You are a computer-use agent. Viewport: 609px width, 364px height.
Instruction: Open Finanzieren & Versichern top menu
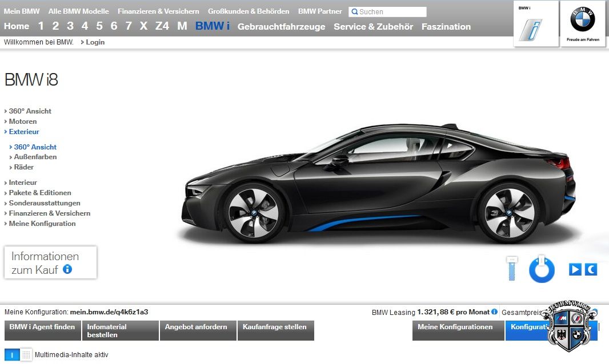[158, 11]
